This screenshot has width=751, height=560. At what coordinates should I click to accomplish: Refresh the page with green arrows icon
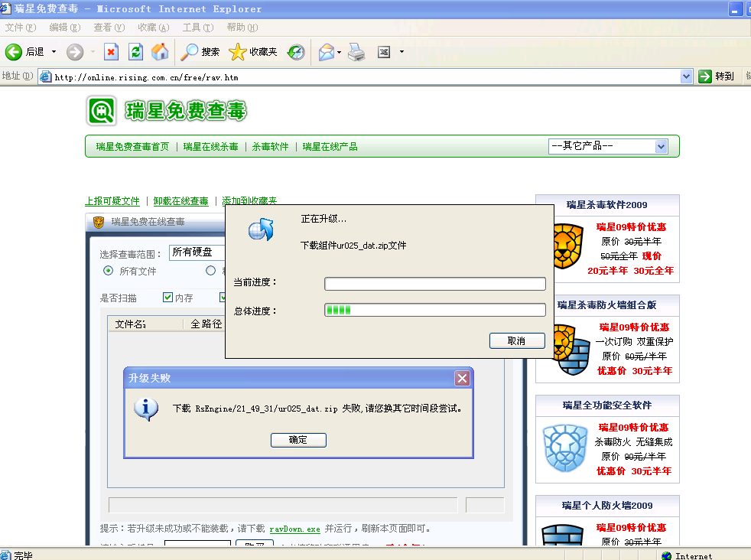(136, 52)
